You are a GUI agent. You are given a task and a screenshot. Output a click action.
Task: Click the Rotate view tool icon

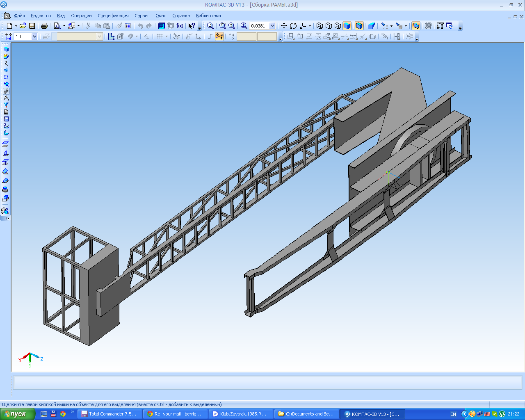[293, 26]
